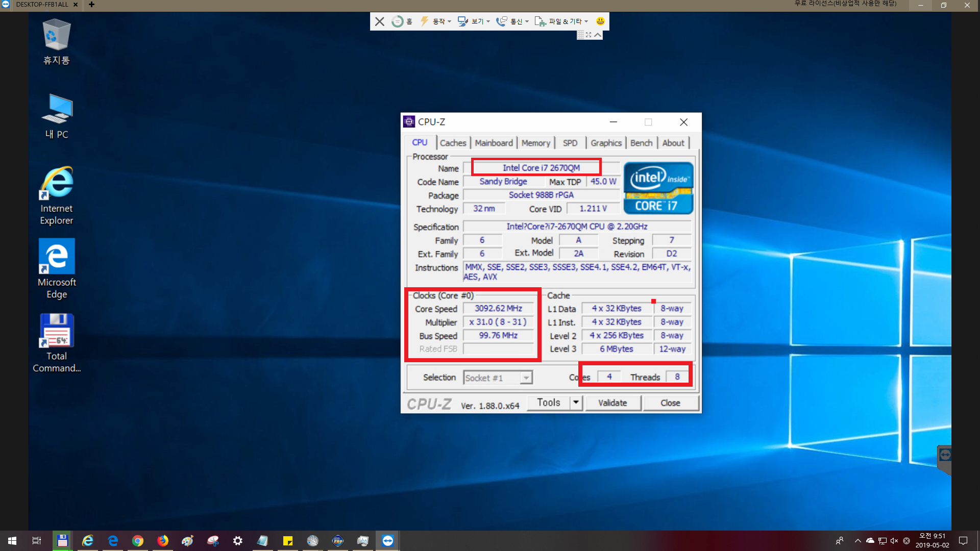
Task: Launch Google Chrome from the taskbar
Action: click(138, 541)
